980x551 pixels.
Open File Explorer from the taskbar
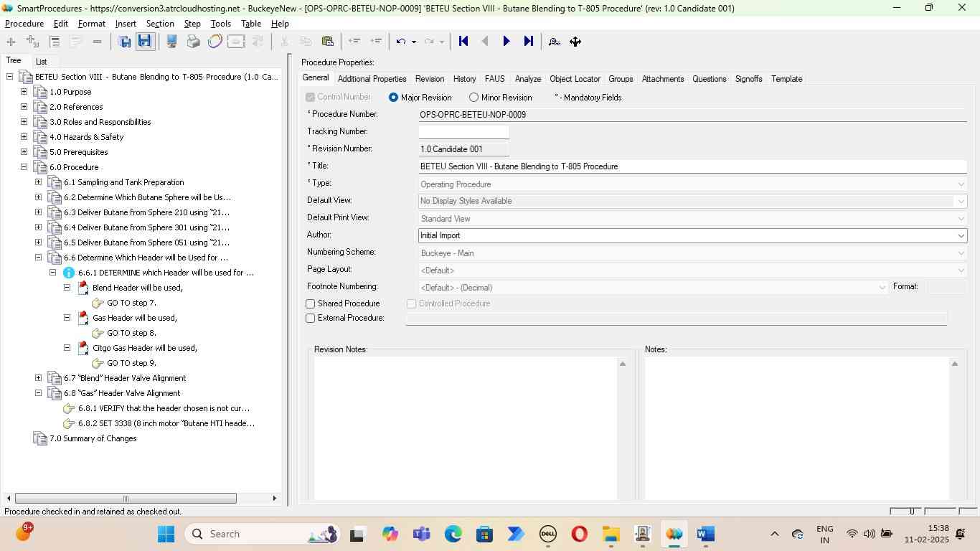(x=611, y=534)
